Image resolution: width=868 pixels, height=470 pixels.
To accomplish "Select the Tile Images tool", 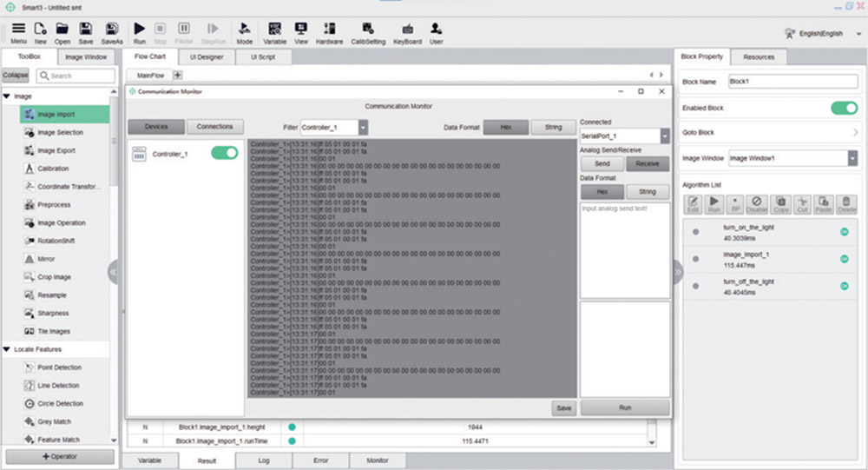I will point(54,332).
